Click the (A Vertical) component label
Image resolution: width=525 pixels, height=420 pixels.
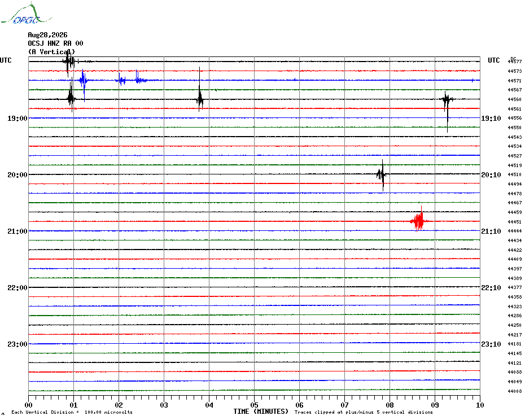51,51
